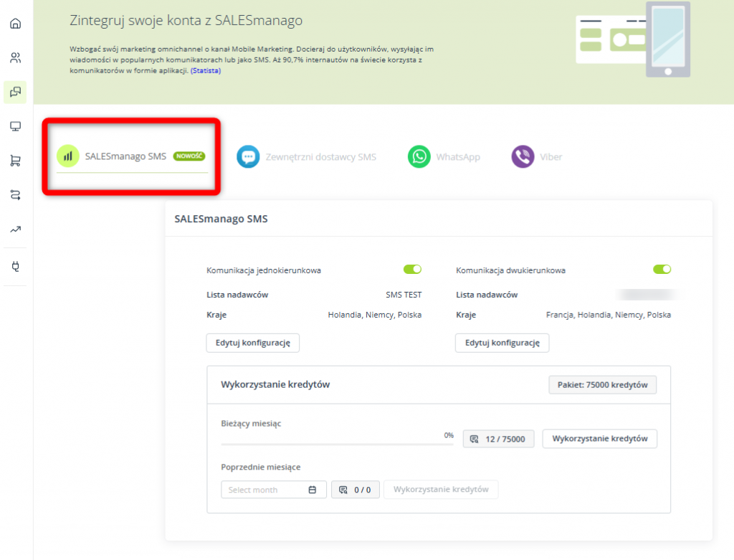This screenshot has height=560, width=734.
Task: Click the NOWOŚĆ badge
Action: pyautogui.click(x=189, y=156)
